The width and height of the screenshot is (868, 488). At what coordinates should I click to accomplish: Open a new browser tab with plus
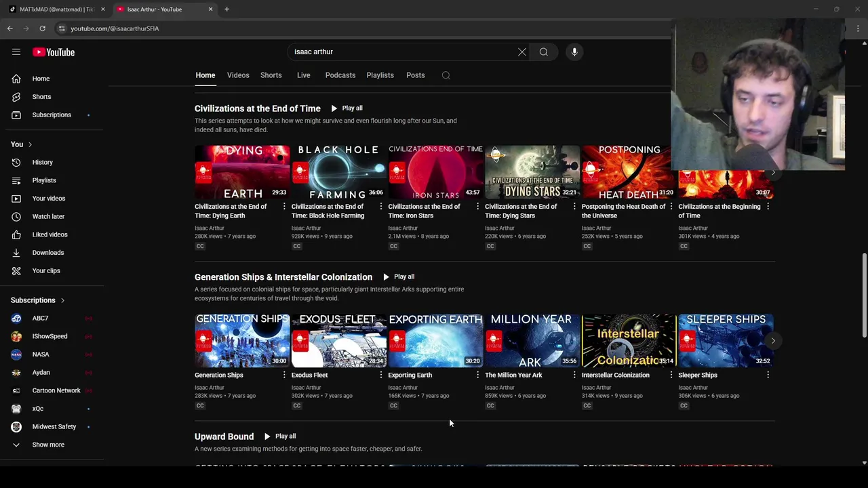tap(226, 9)
